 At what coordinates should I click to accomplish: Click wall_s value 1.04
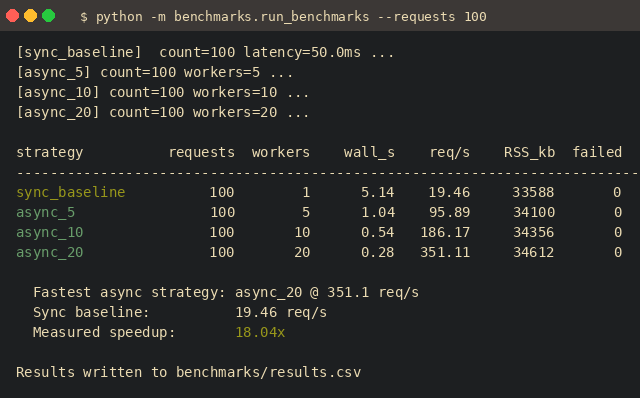(x=378, y=212)
